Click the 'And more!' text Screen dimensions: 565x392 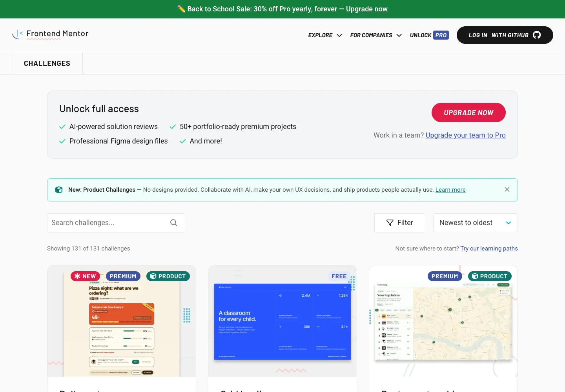pyautogui.click(x=206, y=141)
